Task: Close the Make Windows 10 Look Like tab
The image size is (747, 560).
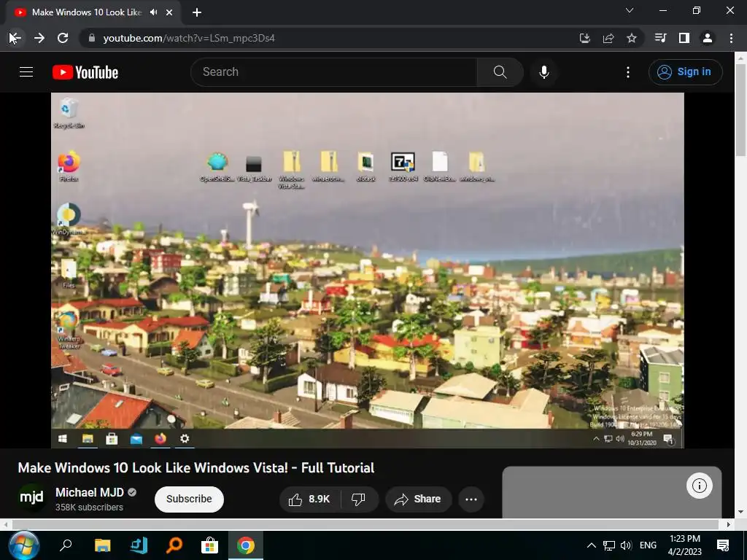Action: 169,12
